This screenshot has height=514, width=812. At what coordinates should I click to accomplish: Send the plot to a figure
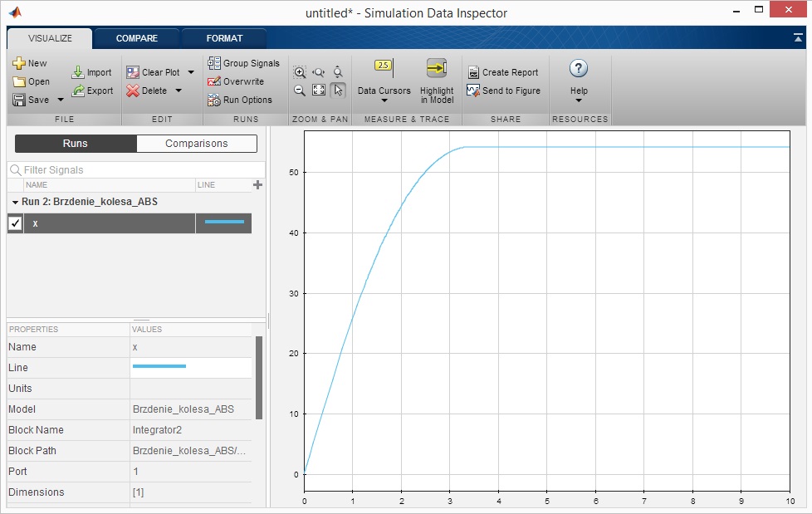pos(504,91)
